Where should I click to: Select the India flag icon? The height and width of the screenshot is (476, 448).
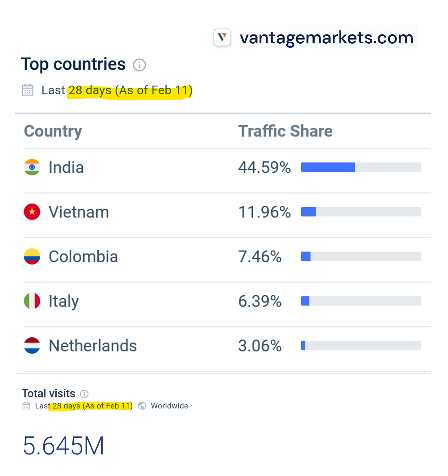click(32, 167)
